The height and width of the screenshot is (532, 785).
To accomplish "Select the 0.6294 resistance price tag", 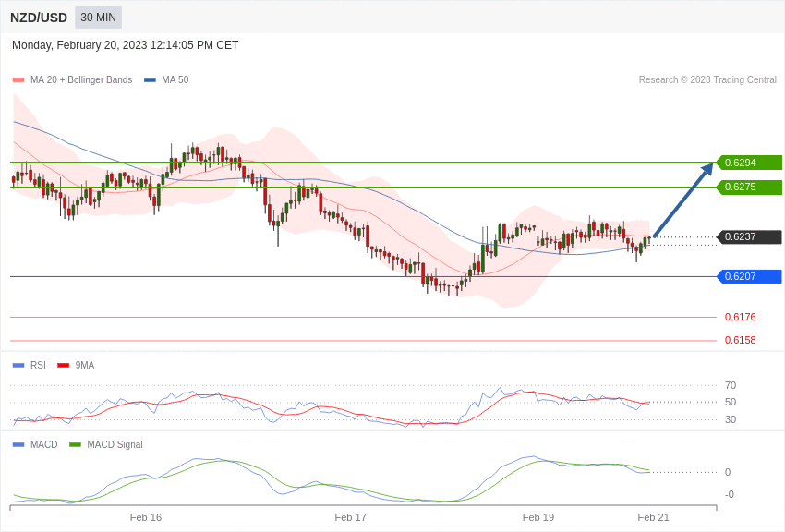I will click(x=749, y=163).
